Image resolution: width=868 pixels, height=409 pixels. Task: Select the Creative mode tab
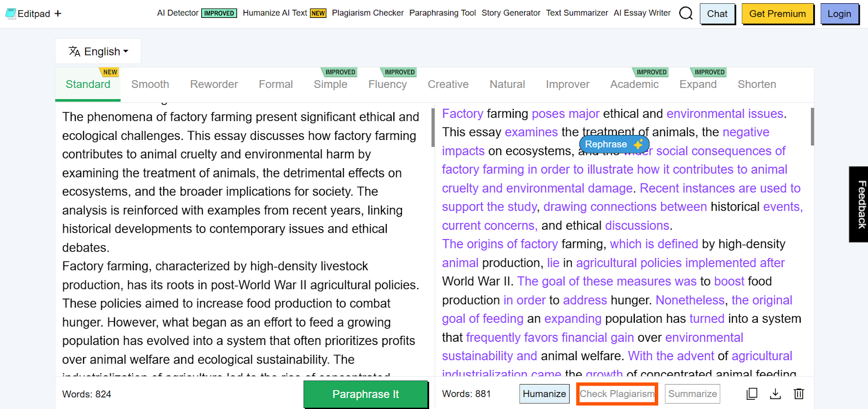pos(448,84)
